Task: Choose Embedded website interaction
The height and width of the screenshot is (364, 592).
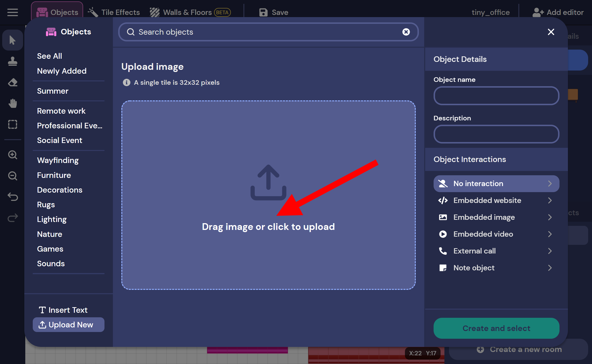Action: [487, 201]
